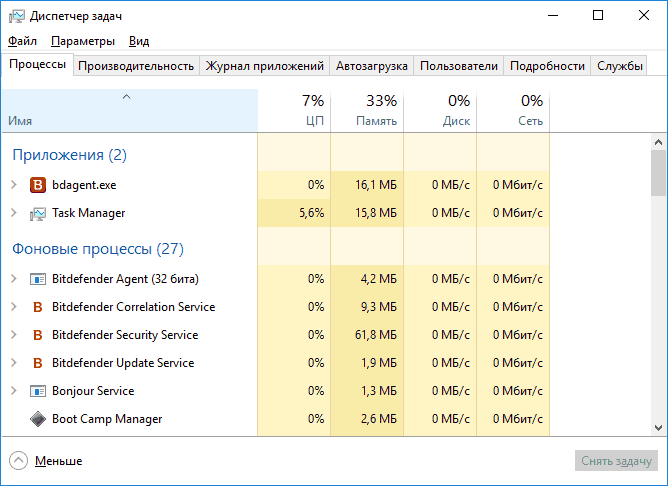Click the Снять задачу button
The height and width of the screenshot is (486, 668).
coord(616,461)
